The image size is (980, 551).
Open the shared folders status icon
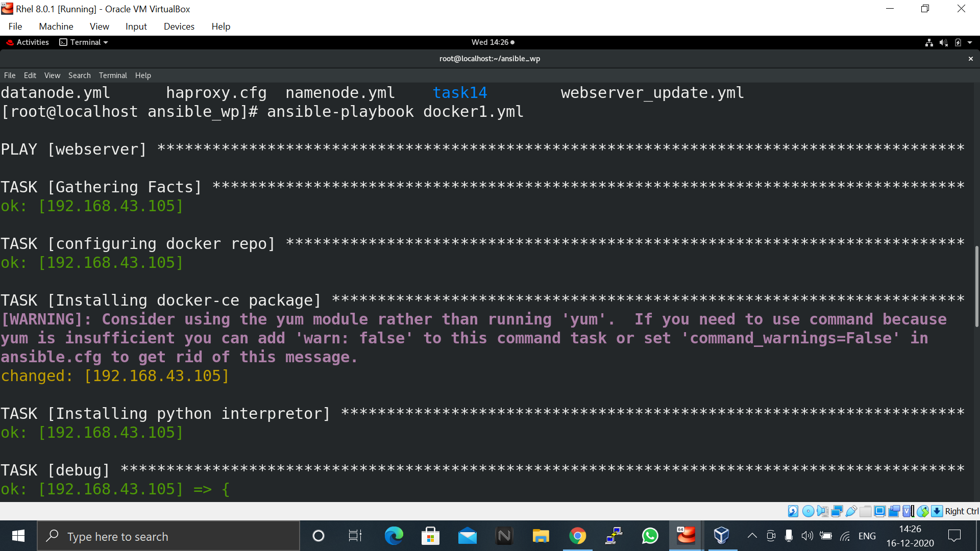coord(865,511)
